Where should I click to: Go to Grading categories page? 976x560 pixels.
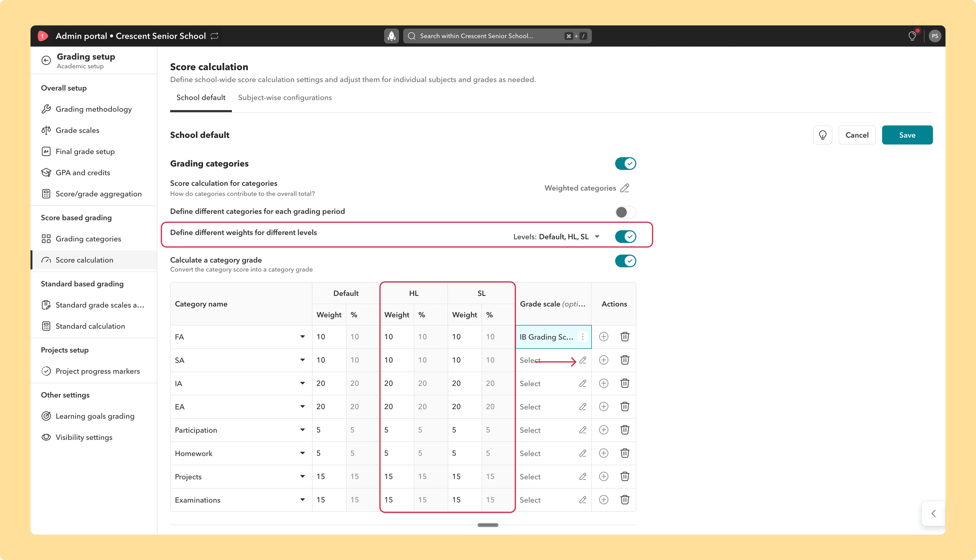point(94,239)
